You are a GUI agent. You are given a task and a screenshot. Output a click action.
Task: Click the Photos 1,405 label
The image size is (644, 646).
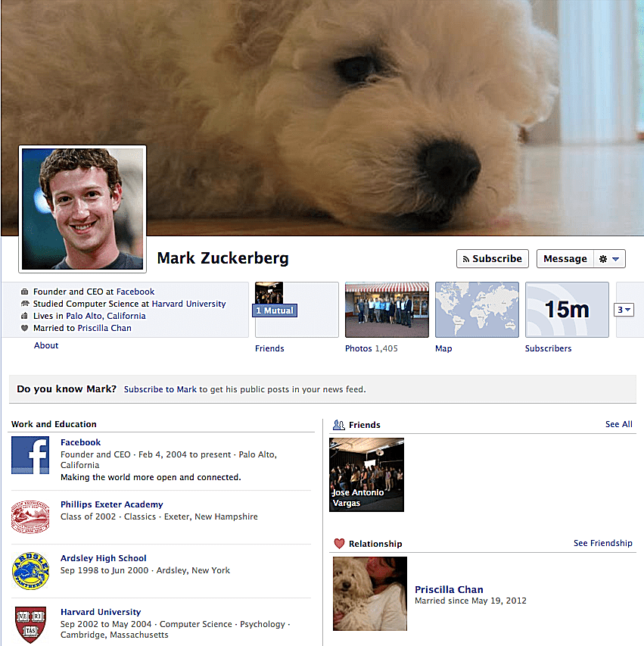372,348
